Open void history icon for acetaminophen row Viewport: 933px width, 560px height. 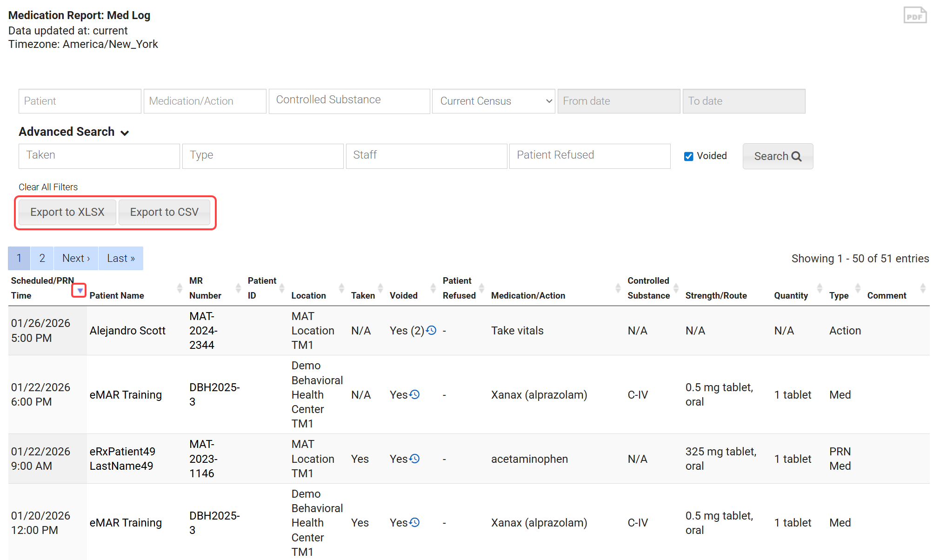pyautogui.click(x=415, y=459)
